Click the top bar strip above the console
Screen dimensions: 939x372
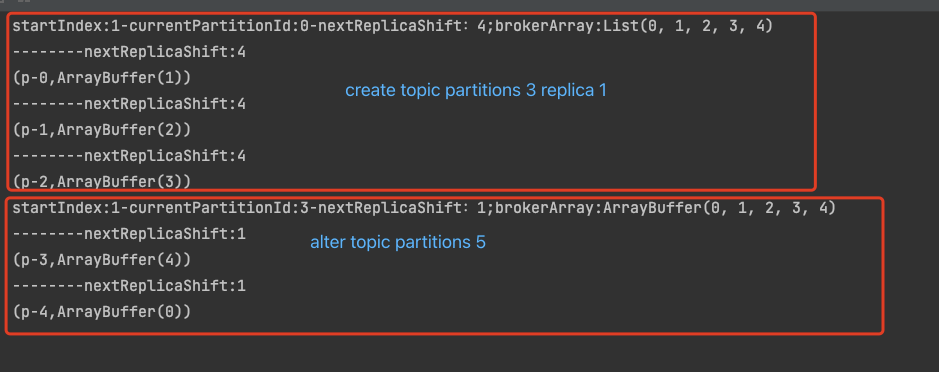pyautogui.click(x=470, y=5)
